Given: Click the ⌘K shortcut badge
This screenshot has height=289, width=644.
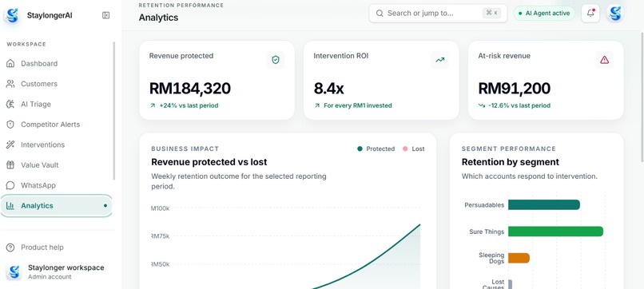Looking at the screenshot, I should click(x=491, y=13).
